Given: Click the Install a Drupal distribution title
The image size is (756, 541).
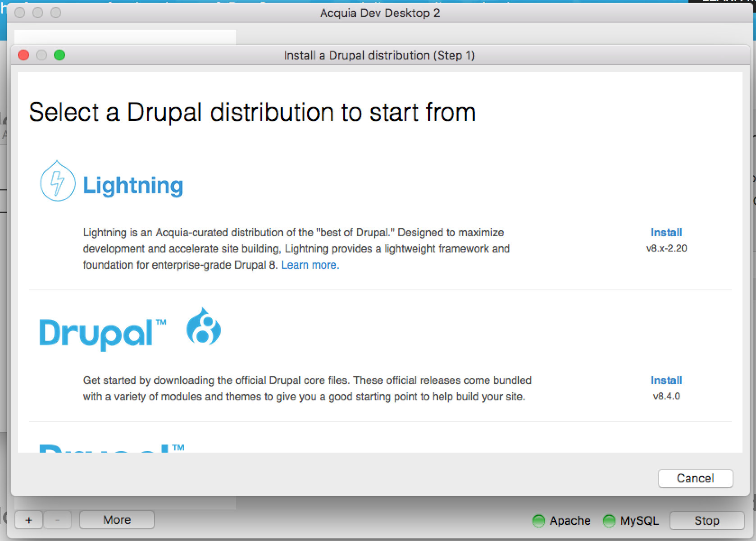Looking at the screenshot, I should pos(379,55).
